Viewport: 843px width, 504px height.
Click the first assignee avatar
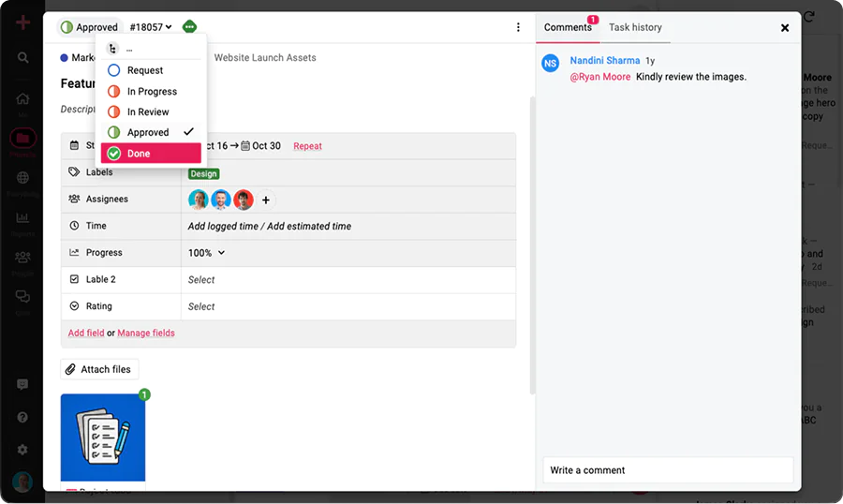point(199,200)
